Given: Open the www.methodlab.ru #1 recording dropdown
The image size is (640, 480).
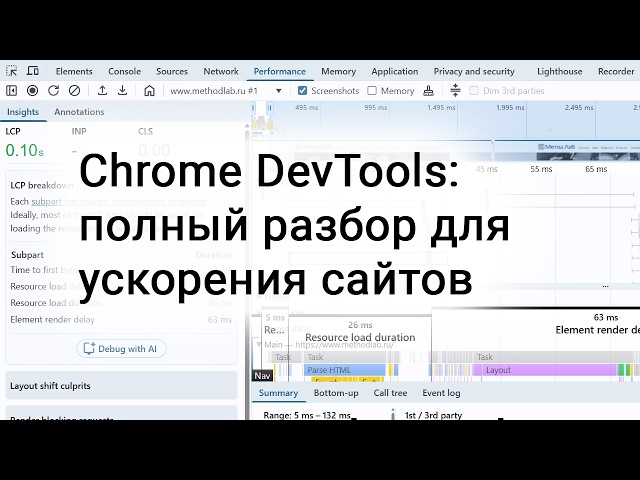Looking at the screenshot, I should 226,91.
